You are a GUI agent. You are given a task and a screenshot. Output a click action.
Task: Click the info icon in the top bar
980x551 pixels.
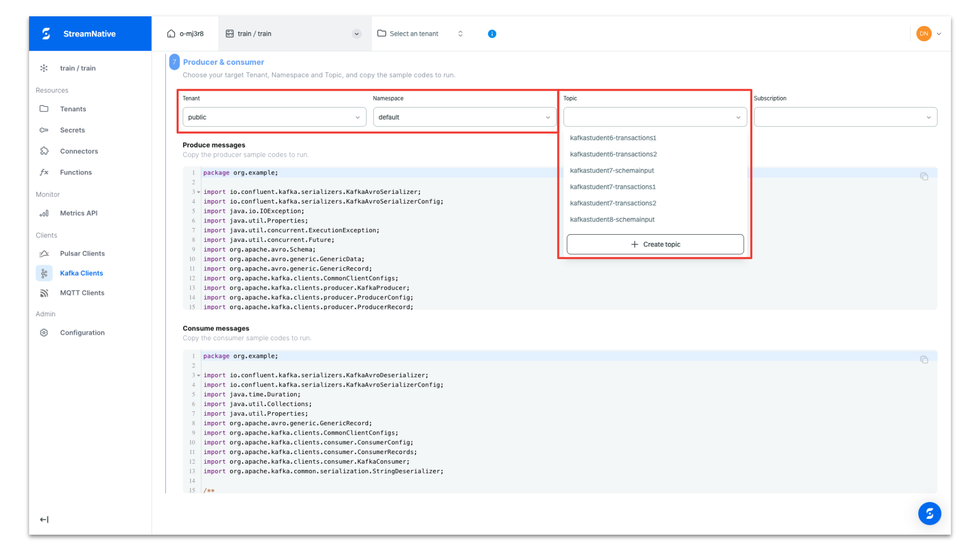click(492, 34)
